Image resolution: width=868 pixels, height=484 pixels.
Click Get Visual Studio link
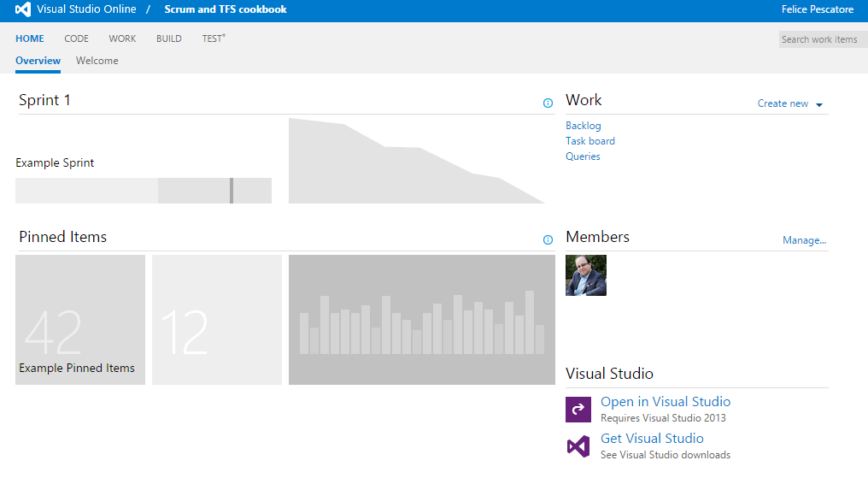[x=652, y=438]
